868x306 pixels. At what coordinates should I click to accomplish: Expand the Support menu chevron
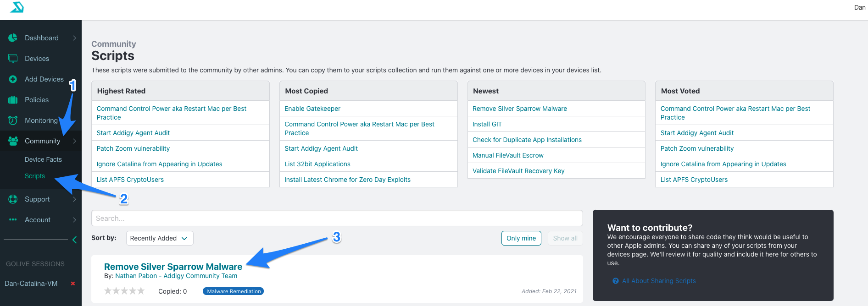[74, 199]
